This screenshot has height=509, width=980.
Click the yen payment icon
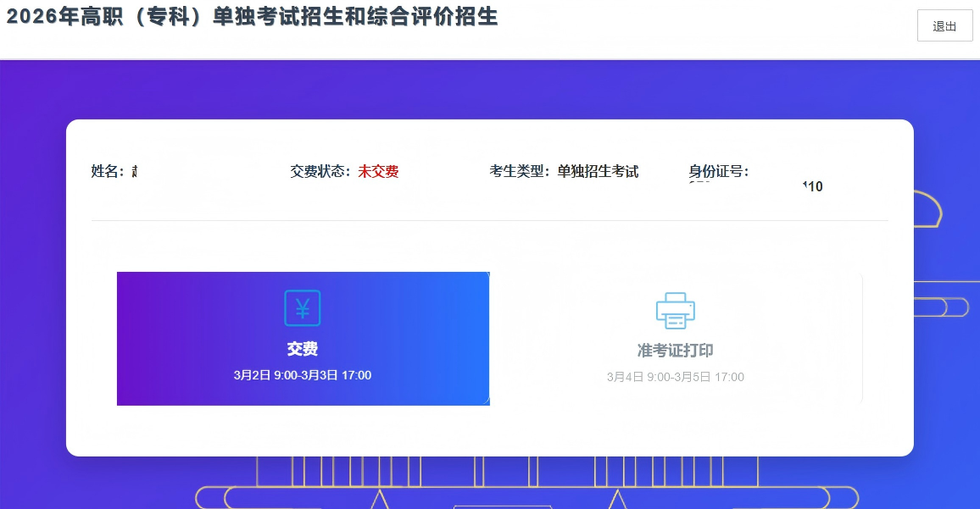coord(303,308)
